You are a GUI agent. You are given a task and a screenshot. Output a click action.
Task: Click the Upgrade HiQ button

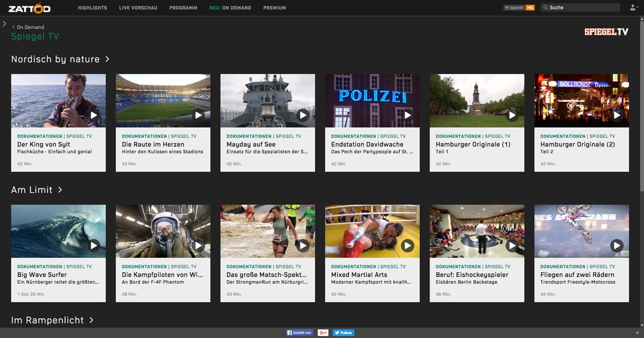[519, 8]
